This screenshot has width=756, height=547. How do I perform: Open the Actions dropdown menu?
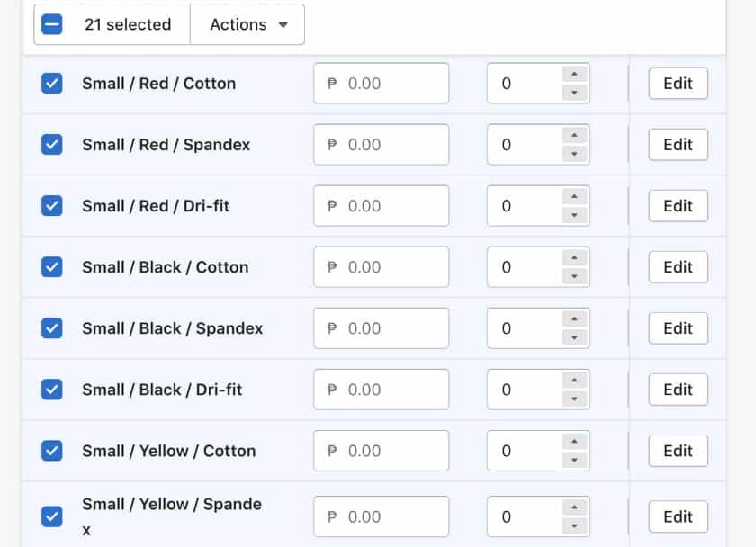pyautogui.click(x=247, y=24)
